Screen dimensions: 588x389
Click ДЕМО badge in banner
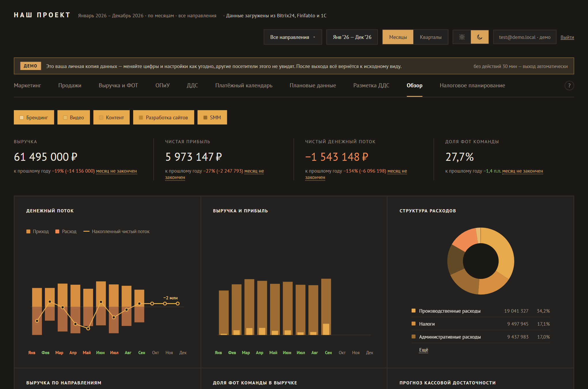31,66
